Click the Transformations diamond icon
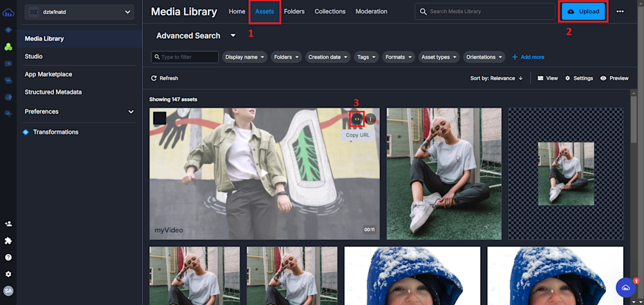This screenshot has width=644, height=305. point(26,132)
